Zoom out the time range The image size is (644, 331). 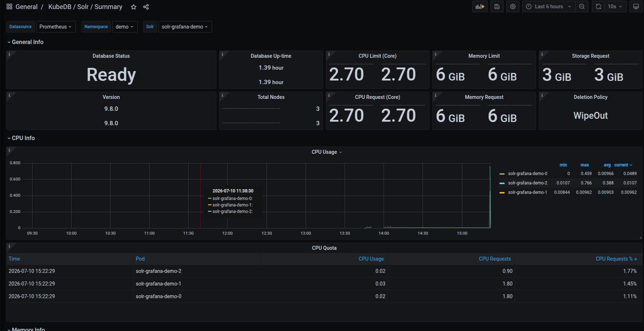[582, 6]
